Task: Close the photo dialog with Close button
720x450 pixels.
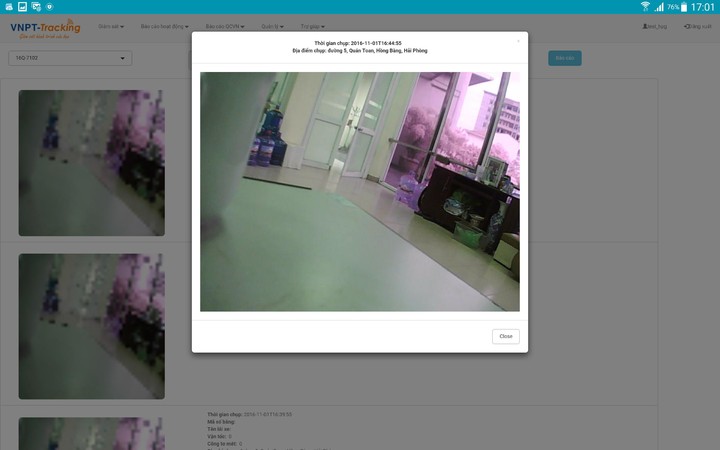Action: pos(506,336)
